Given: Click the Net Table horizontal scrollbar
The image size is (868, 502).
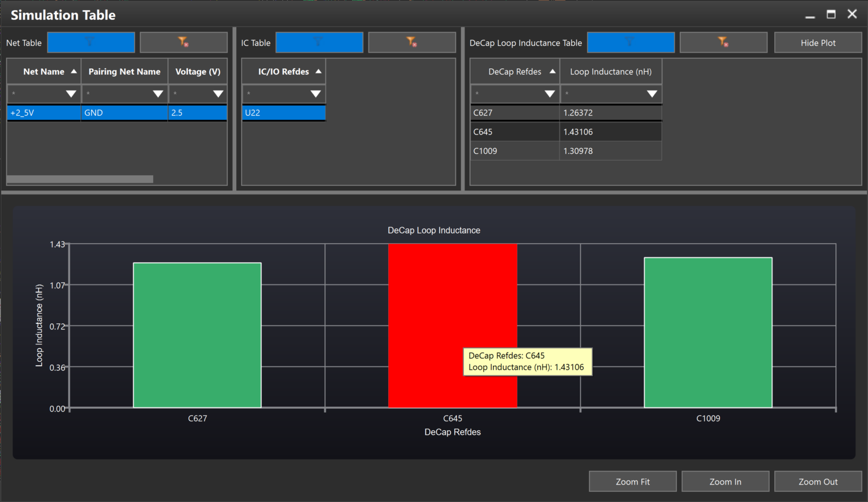Looking at the screenshot, I should coord(79,179).
